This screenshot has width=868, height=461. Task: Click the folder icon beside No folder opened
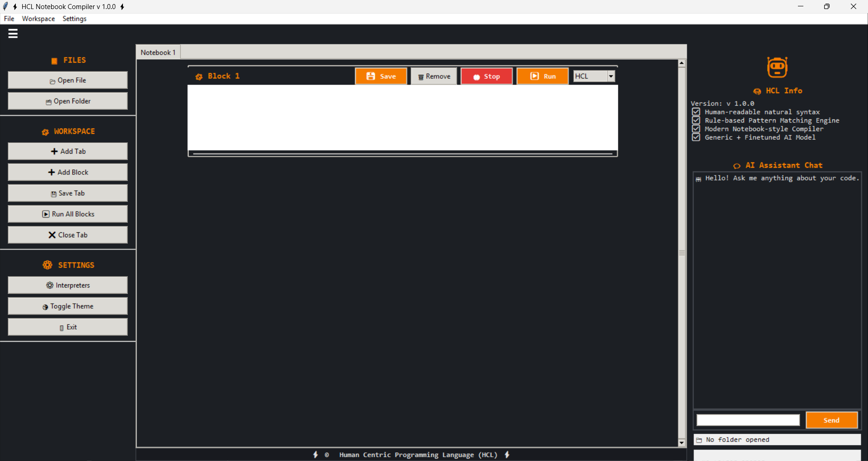(x=699, y=440)
